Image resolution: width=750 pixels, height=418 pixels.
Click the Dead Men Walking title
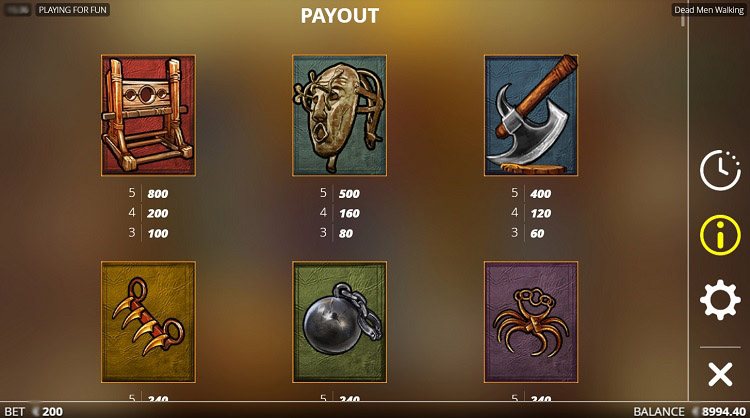click(708, 10)
